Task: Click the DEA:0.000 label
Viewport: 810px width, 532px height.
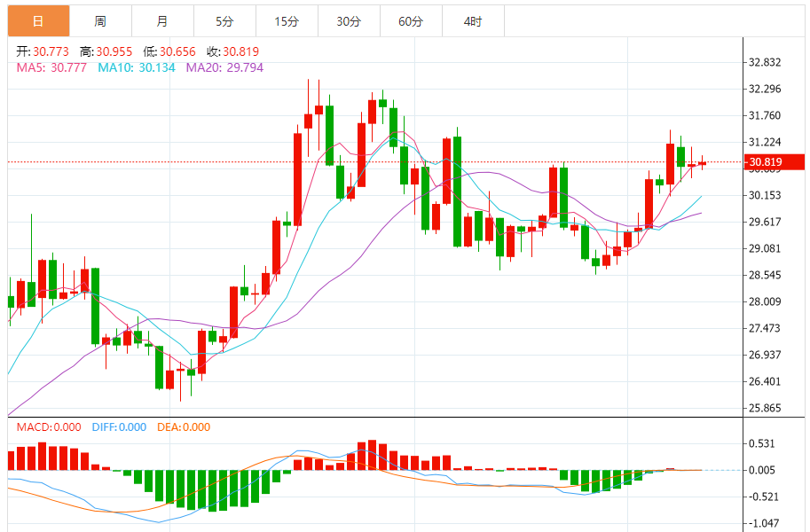Action: pyautogui.click(x=184, y=427)
